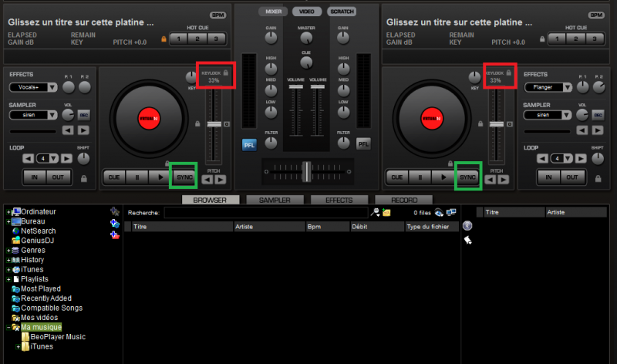Open the SAMPLER tab
Viewport: 617px width, 364px height.
(x=275, y=200)
